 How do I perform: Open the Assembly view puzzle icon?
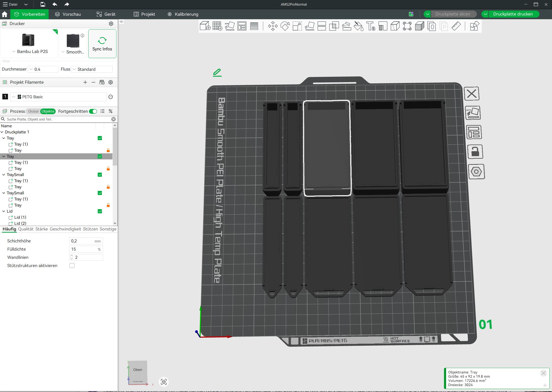[x=474, y=26]
